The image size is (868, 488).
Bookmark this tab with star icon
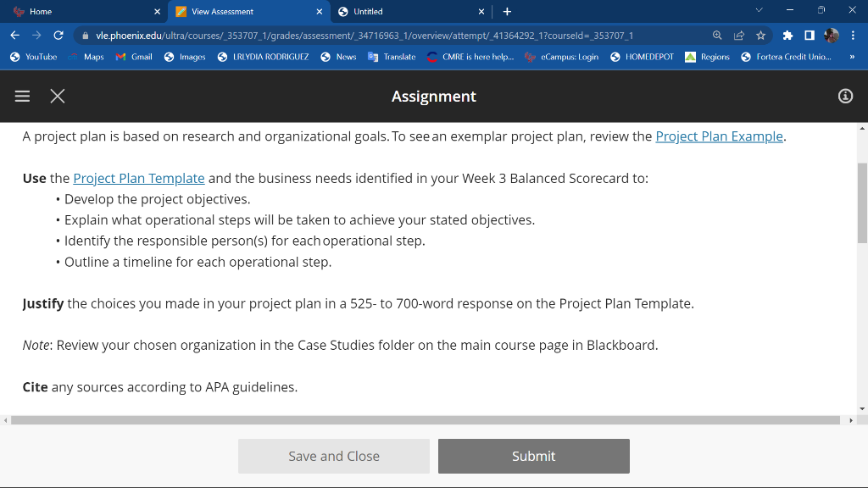point(760,36)
